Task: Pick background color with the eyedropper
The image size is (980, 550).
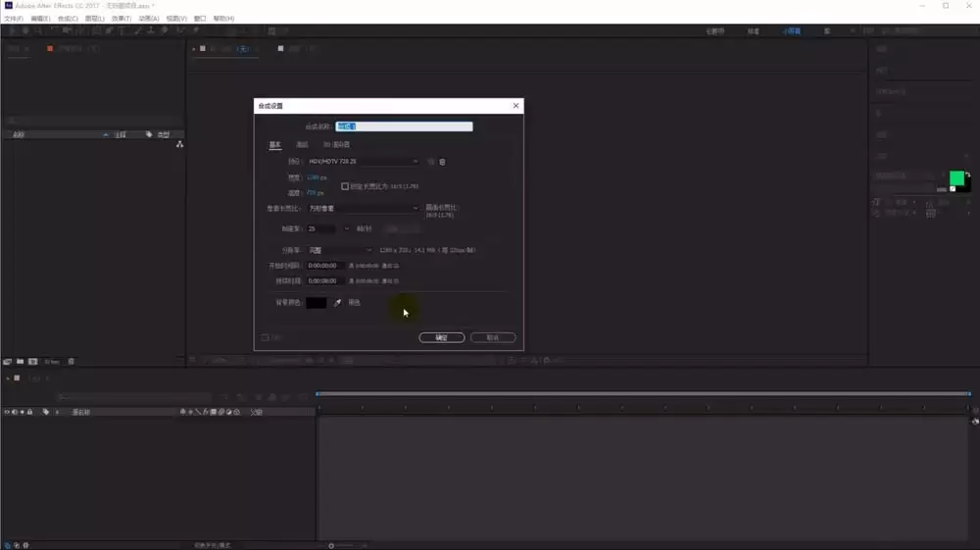Action: pos(337,303)
